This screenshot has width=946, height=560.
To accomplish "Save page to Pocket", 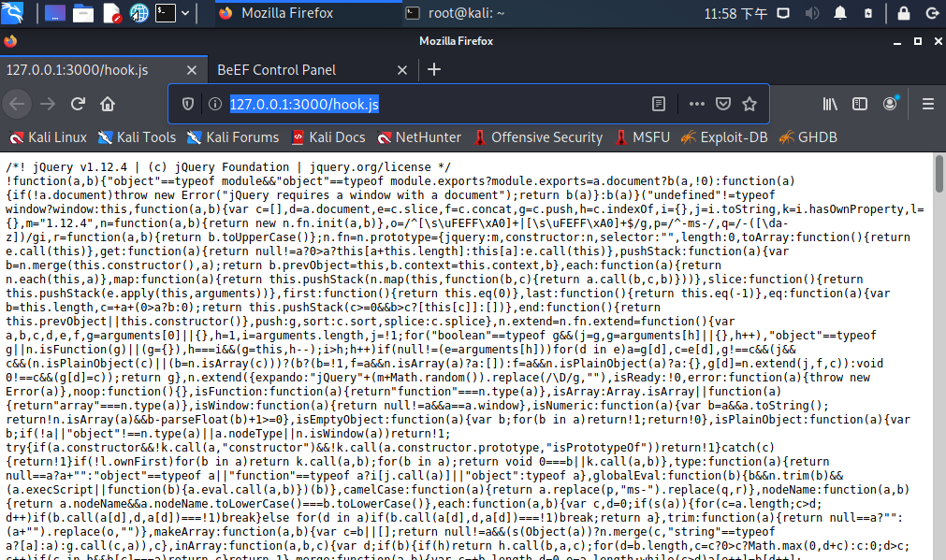I will coord(722,105).
